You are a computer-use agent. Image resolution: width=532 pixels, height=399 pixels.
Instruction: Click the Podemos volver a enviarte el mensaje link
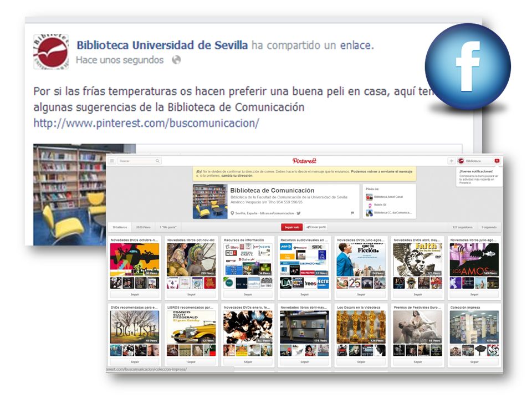pos(382,172)
